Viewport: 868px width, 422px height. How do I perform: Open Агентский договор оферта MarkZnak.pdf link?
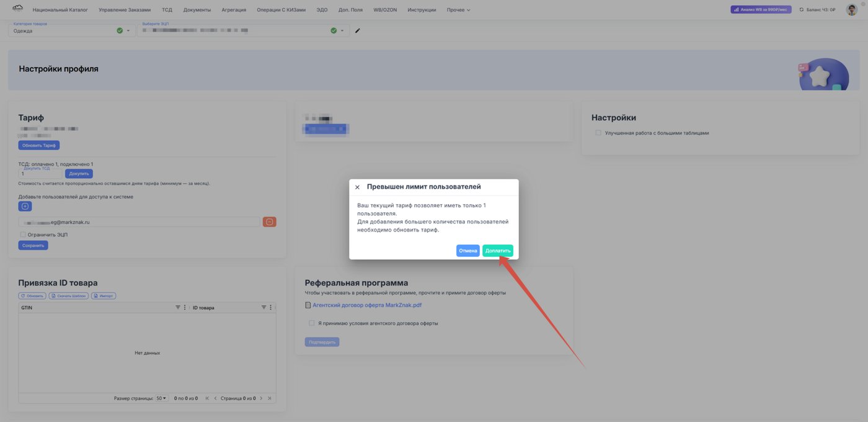point(366,305)
